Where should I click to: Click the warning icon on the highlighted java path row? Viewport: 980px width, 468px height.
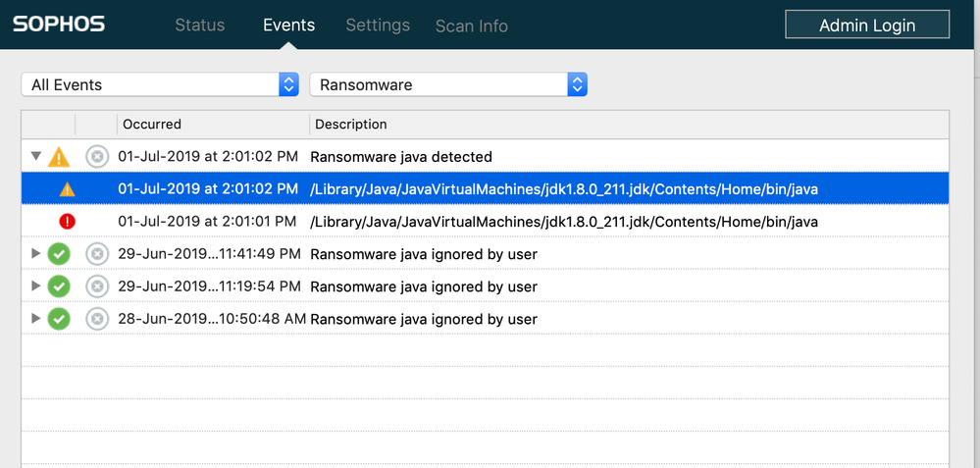click(67, 188)
